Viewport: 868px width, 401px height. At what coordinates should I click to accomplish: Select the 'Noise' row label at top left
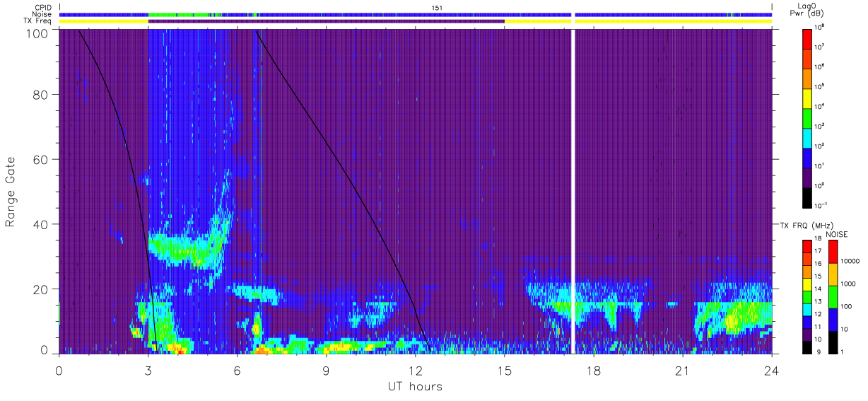coord(43,14)
